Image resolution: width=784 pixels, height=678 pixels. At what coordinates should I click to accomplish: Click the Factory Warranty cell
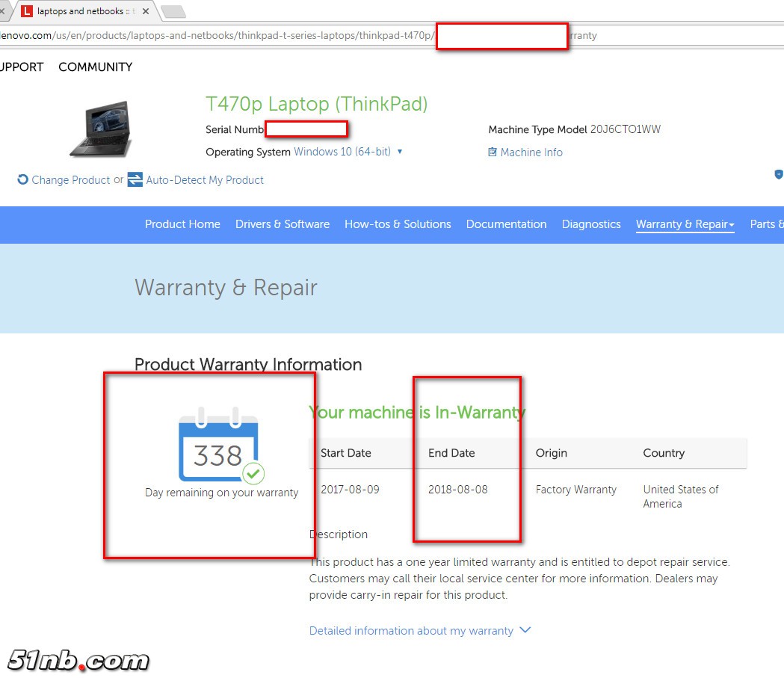(x=576, y=490)
